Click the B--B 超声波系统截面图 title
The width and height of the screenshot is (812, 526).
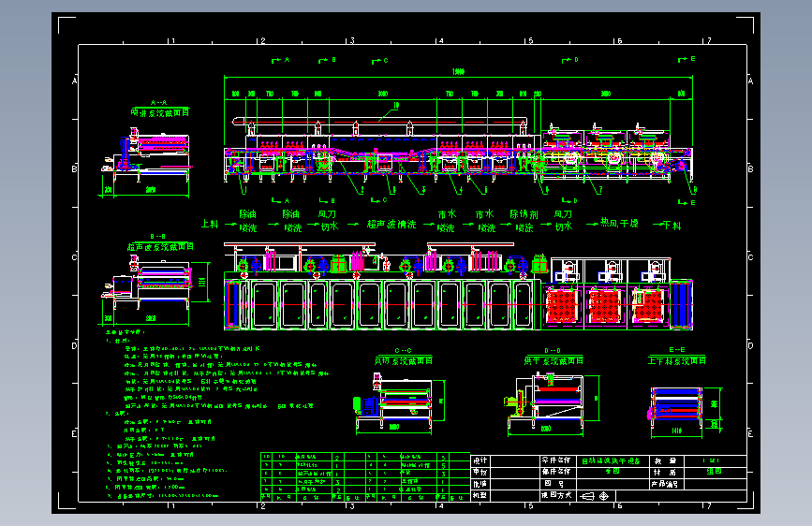(x=160, y=242)
